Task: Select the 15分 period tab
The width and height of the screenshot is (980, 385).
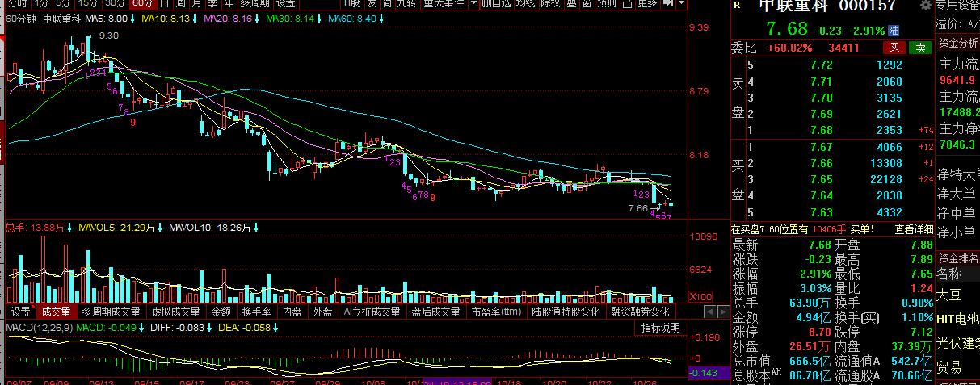Action: pyautogui.click(x=88, y=4)
